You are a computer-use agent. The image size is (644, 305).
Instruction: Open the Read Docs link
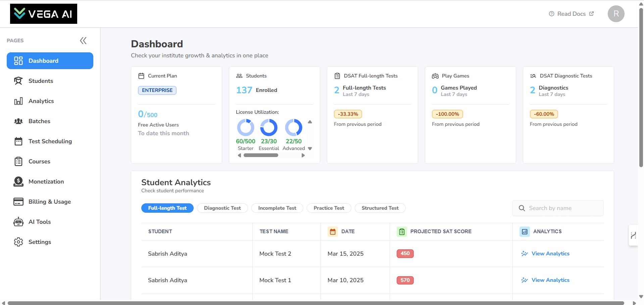point(571,14)
